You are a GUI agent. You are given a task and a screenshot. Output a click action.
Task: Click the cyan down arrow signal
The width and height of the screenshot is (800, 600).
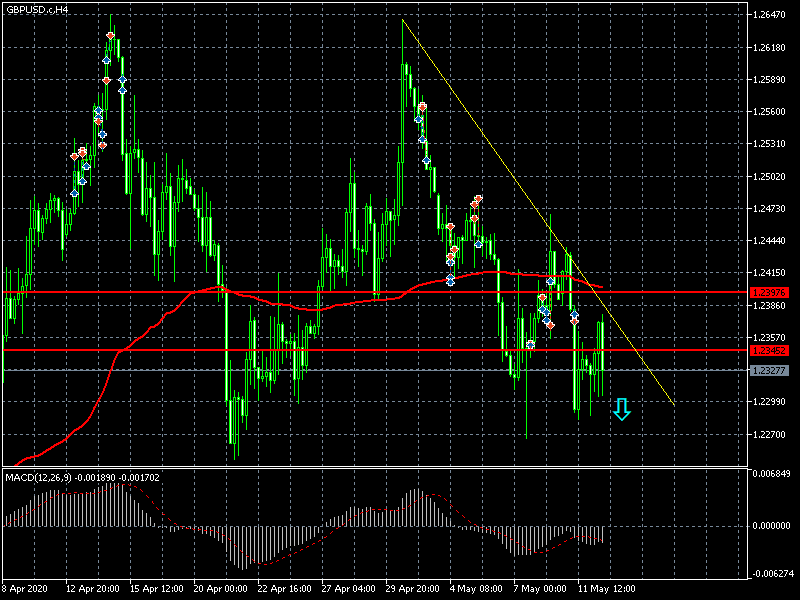[x=621, y=409]
